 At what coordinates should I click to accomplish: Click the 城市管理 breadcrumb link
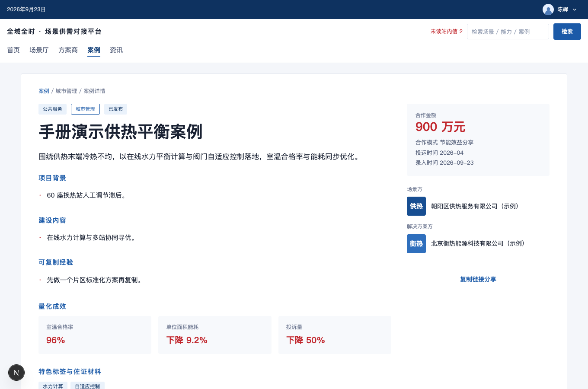(x=66, y=91)
